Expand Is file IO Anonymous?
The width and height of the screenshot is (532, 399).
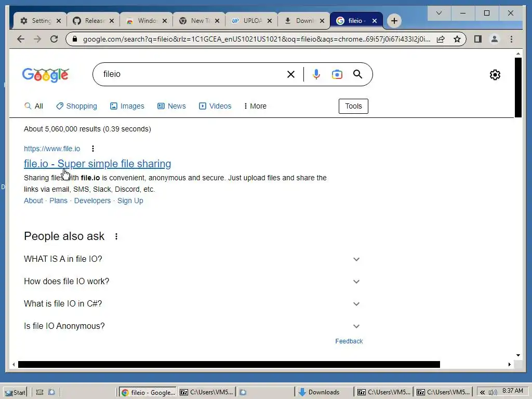click(x=192, y=326)
